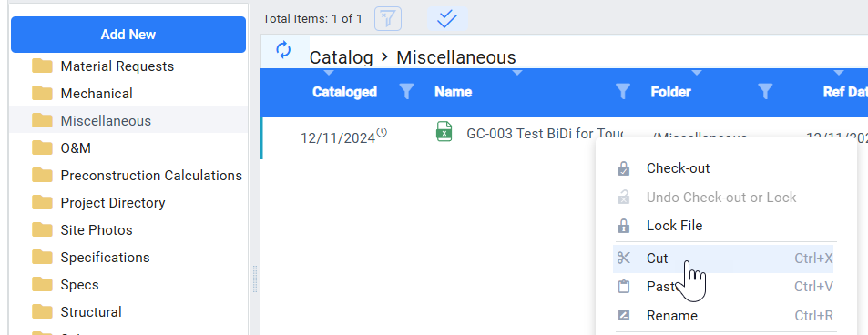Open the Name column filter
This screenshot has height=335, width=868.
(x=623, y=92)
